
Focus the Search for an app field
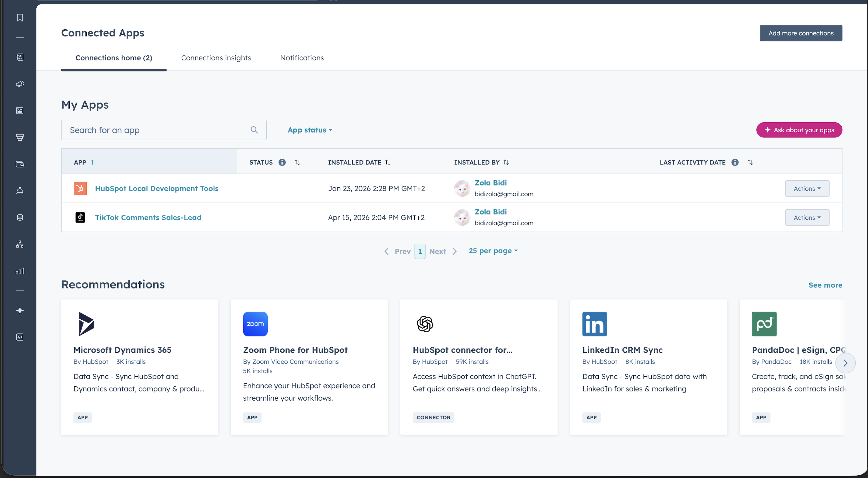pyautogui.click(x=164, y=130)
